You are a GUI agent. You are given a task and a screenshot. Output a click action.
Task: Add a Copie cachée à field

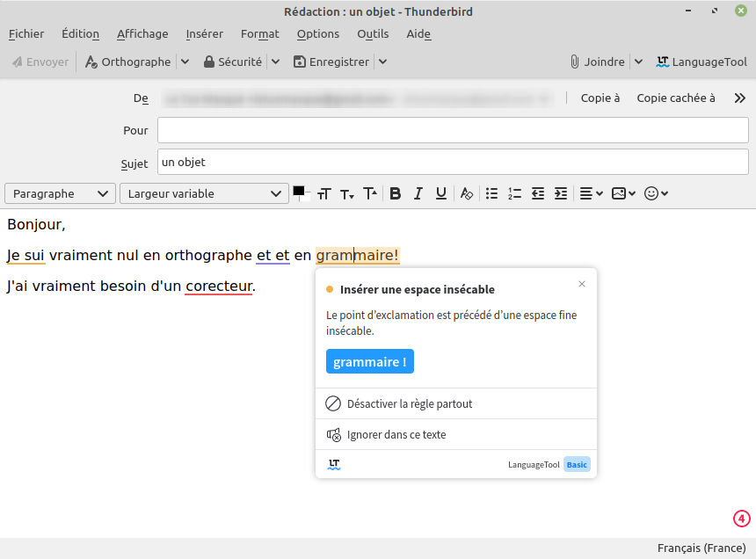(x=676, y=98)
